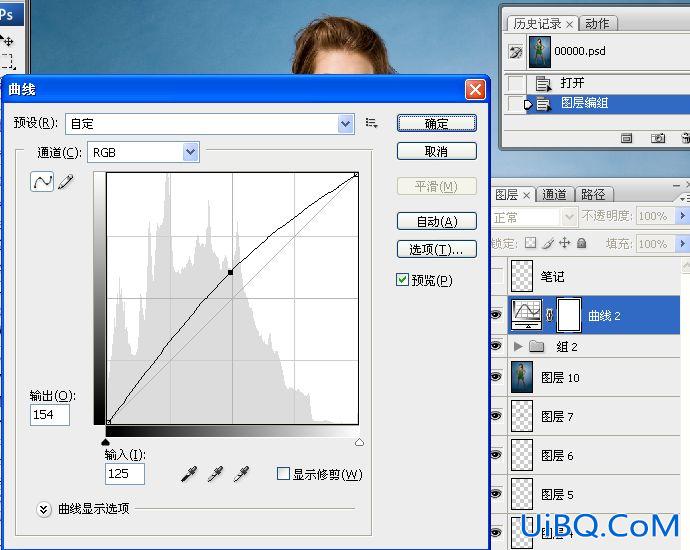Toggle lock image pixels brush icon
690x550 pixels.
click(x=548, y=243)
